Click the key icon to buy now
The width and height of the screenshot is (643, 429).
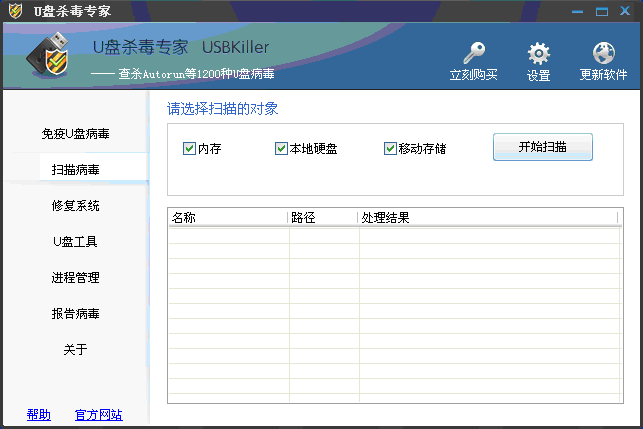[473, 54]
